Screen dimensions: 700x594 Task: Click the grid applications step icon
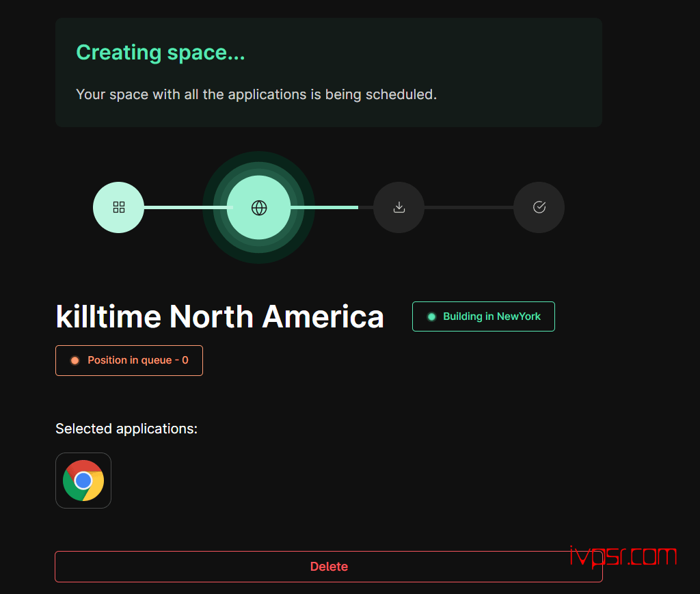point(118,207)
